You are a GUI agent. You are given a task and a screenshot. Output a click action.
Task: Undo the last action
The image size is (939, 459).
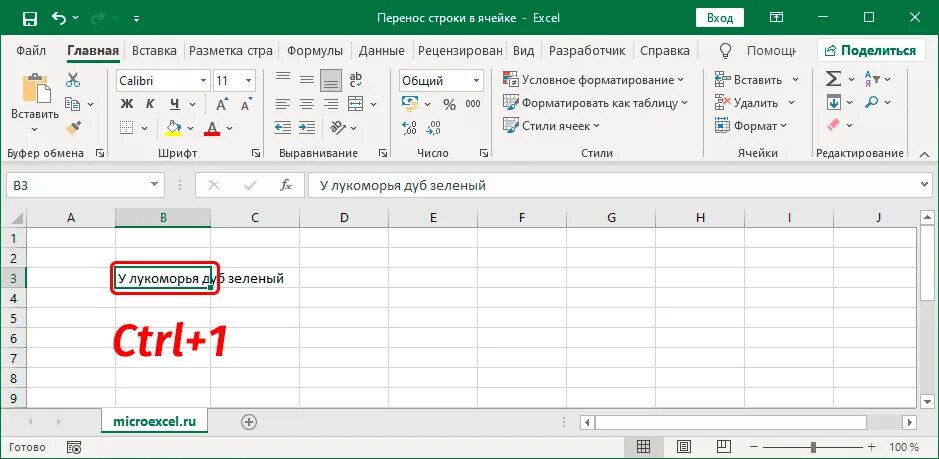(59, 18)
